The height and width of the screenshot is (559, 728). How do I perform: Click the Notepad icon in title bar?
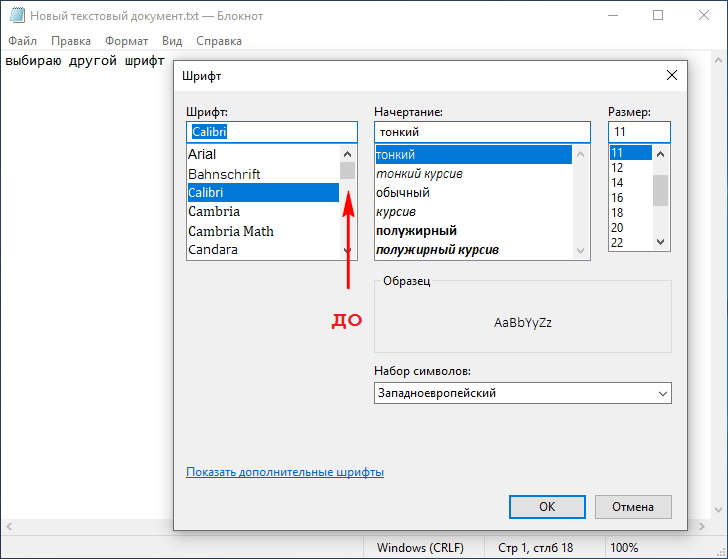pyautogui.click(x=17, y=15)
